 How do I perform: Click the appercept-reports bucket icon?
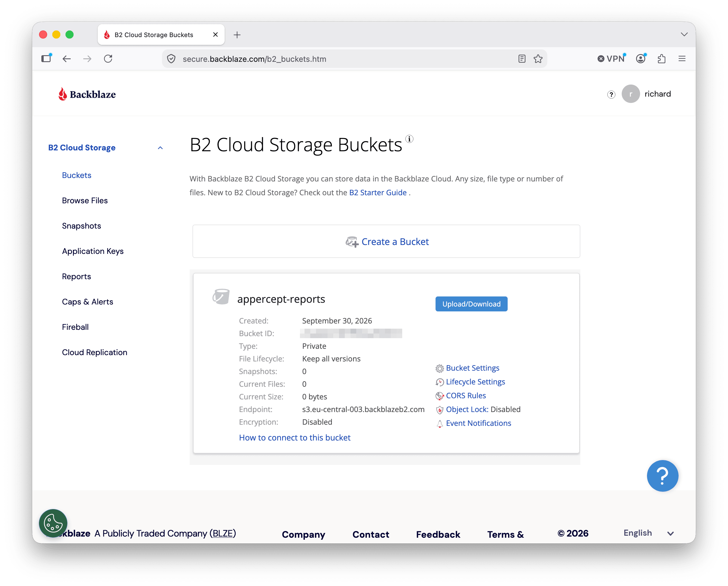point(221,297)
